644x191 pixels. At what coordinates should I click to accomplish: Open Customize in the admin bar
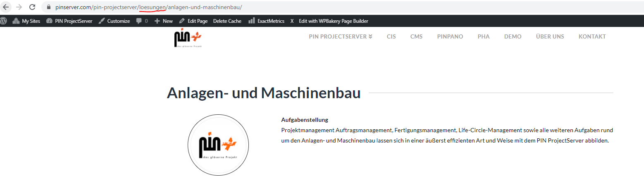[x=114, y=21]
